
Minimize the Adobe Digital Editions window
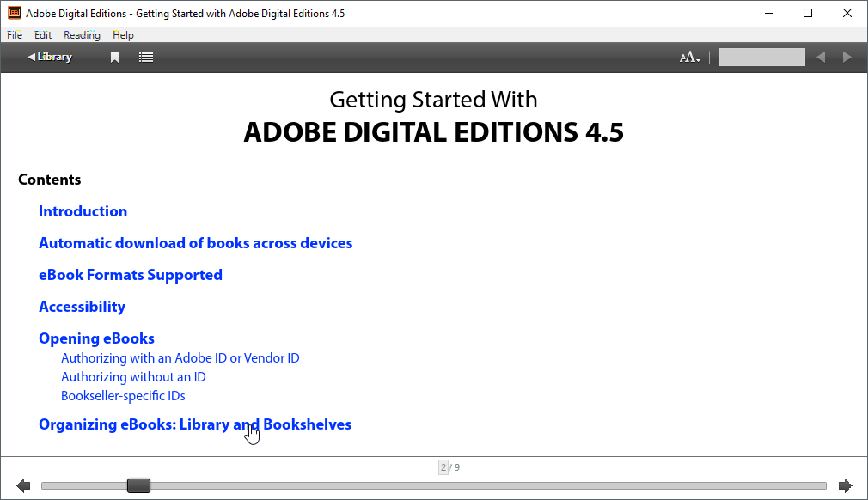coord(769,13)
